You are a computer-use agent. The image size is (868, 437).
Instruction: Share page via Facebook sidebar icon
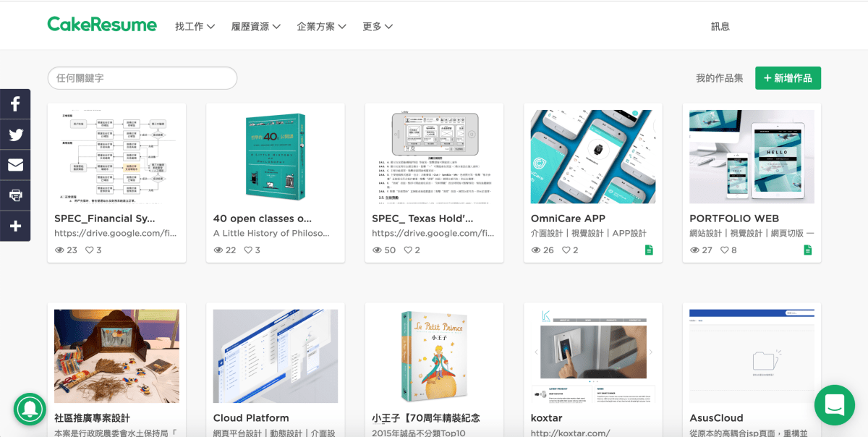[x=15, y=104]
